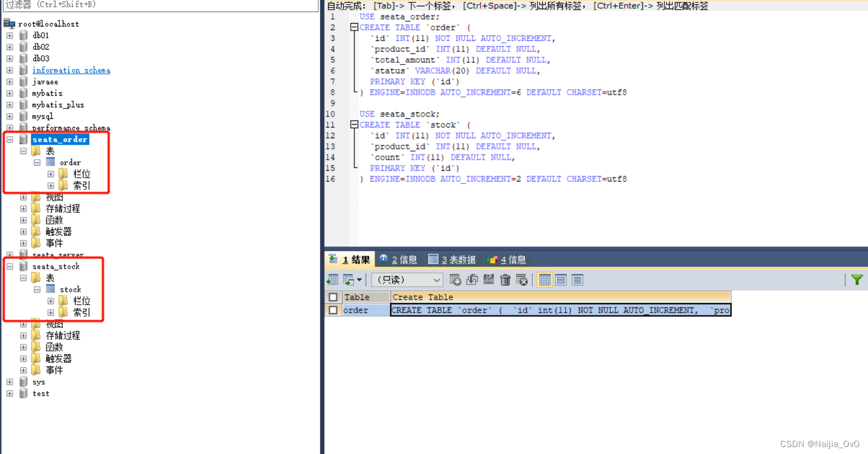Open the information_schema database link

(71, 70)
